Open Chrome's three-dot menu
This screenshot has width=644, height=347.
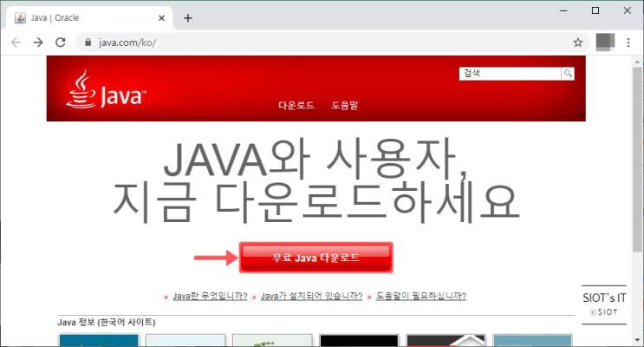click(628, 43)
